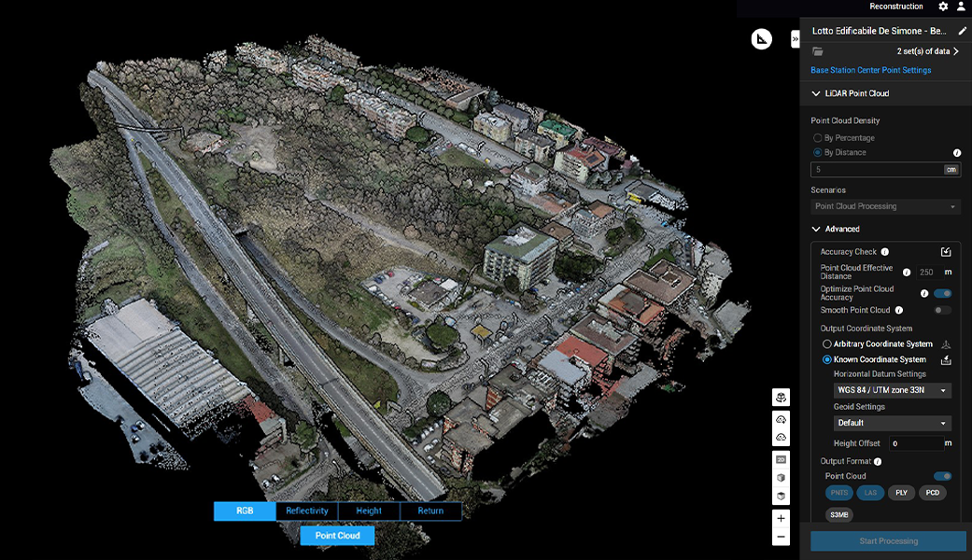Choose Arbitrary Coordinate System

click(x=825, y=343)
